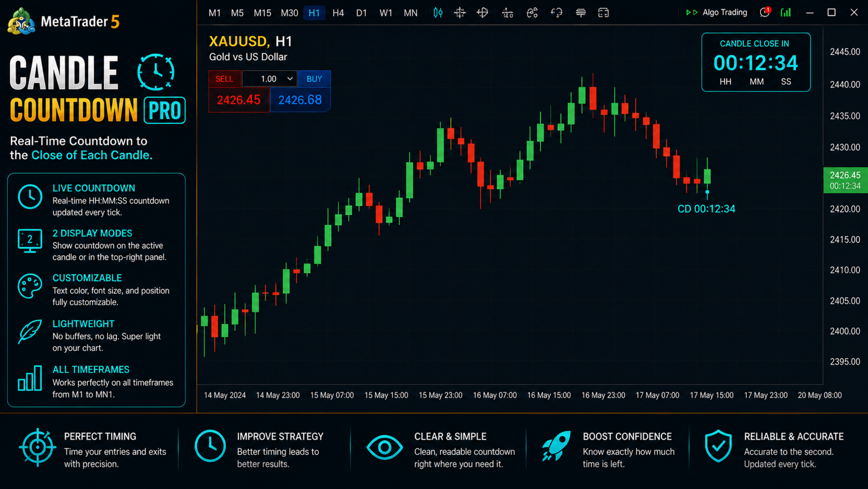868x489 pixels.
Task: Click the rocket icon beside Boost Confidence
Action: 556,446
